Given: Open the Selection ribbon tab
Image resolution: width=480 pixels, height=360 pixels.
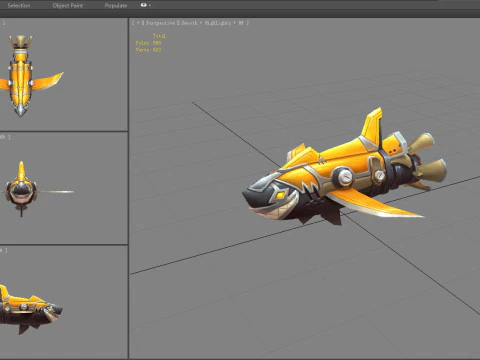Looking at the screenshot, I should click(x=19, y=5).
